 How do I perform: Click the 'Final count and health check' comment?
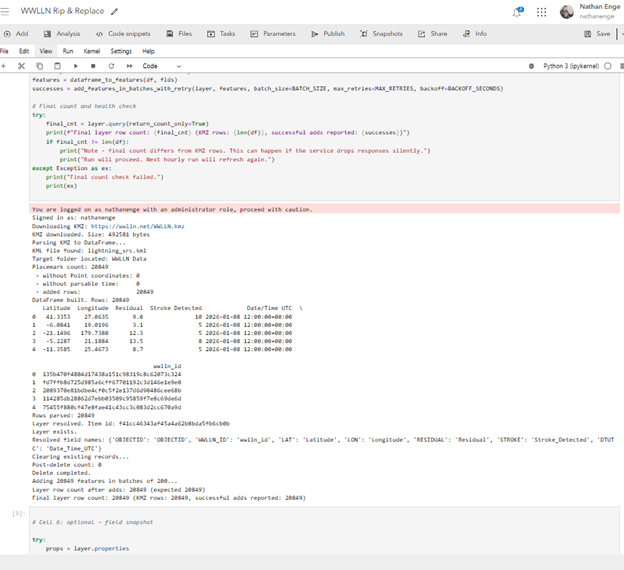click(x=84, y=106)
